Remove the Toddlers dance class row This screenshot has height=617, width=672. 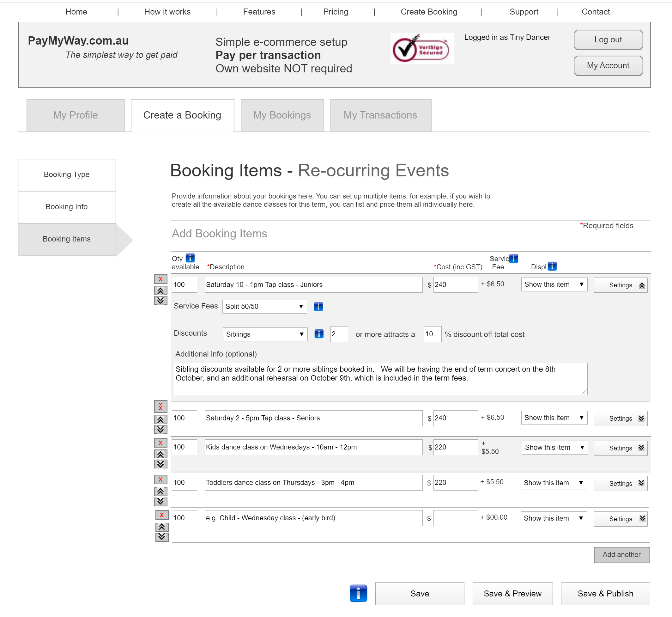click(160, 480)
